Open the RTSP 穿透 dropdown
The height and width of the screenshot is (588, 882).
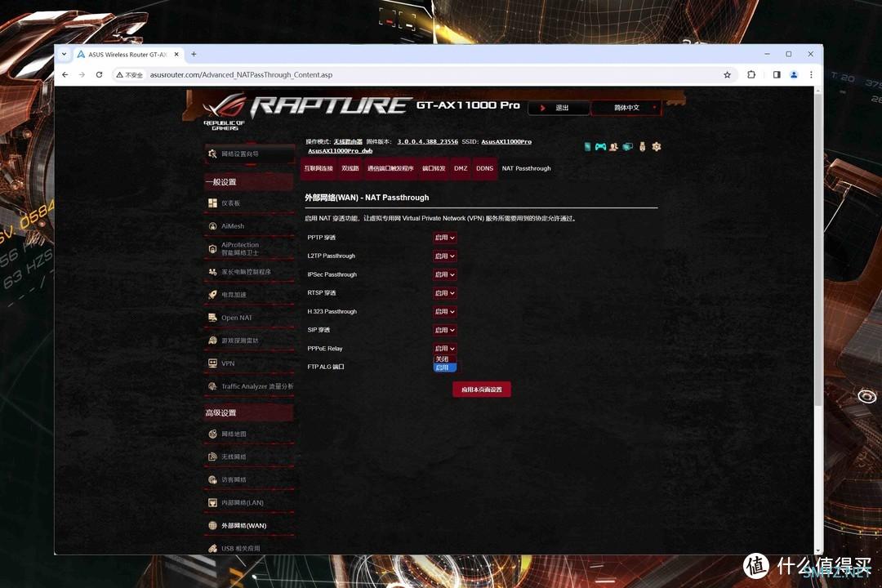pyautogui.click(x=444, y=293)
